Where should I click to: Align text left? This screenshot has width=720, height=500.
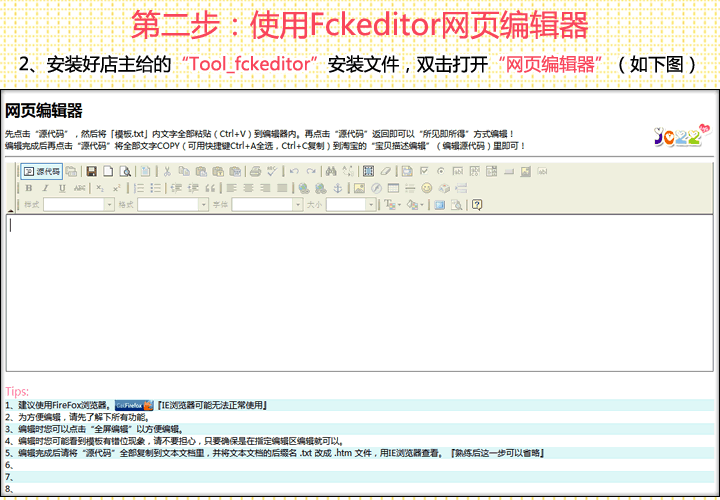[x=231, y=188]
